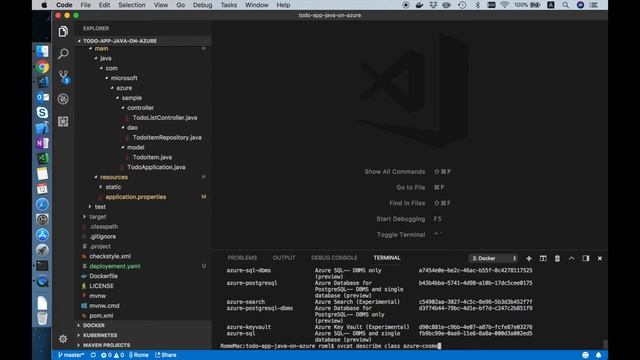This screenshot has height=360, width=640.
Task: Synchronize changes in status bar
Action: pyautogui.click(x=93, y=355)
